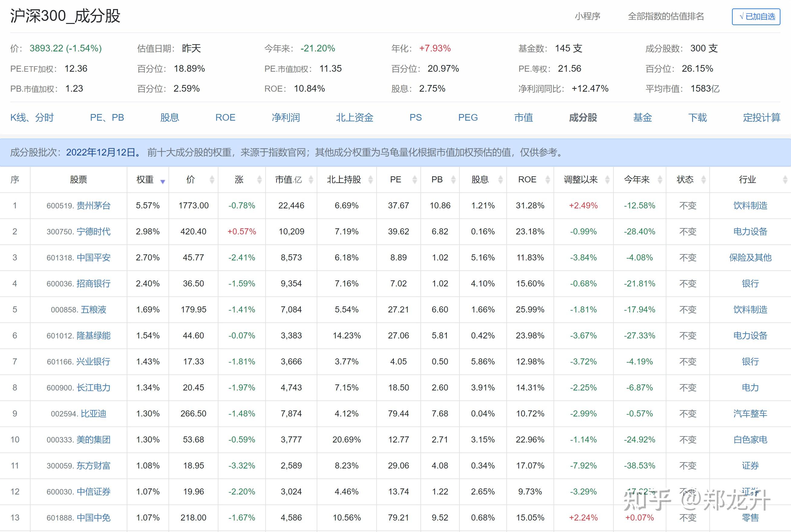
Task: Open stock 东方财富
Action: 93,465
